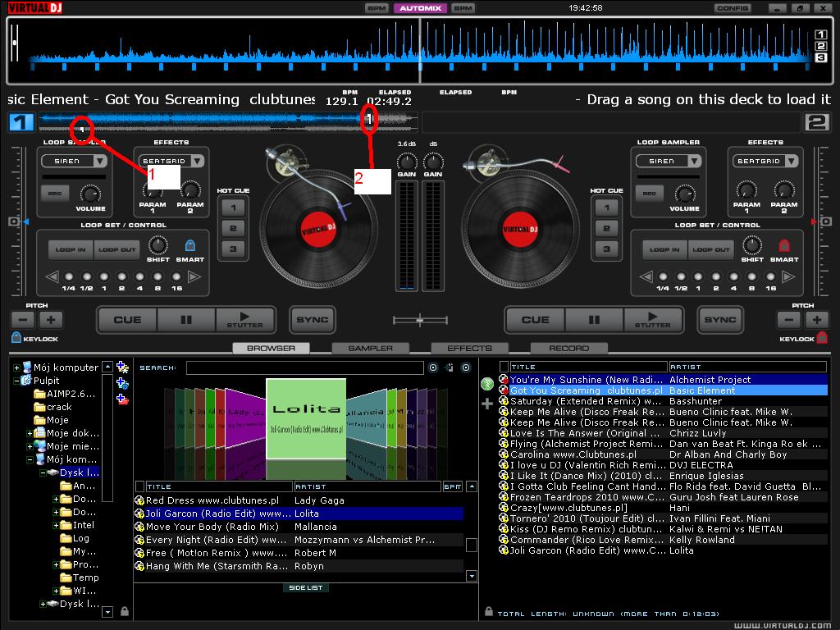Halve loop length with deck 1 left arrow
The image size is (840, 630).
tap(52, 277)
